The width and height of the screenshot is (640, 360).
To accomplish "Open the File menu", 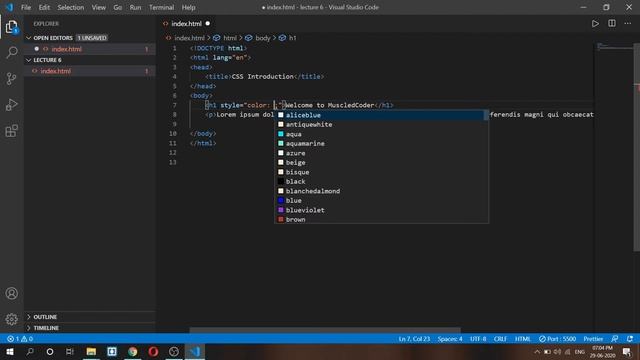I will click(x=26, y=7).
